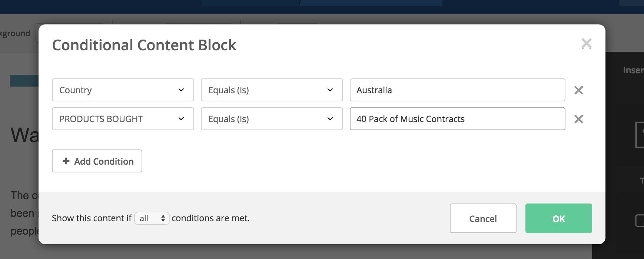644x259 pixels.
Task: Click the partially visible block icon under Insert
Action: (640, 135)
